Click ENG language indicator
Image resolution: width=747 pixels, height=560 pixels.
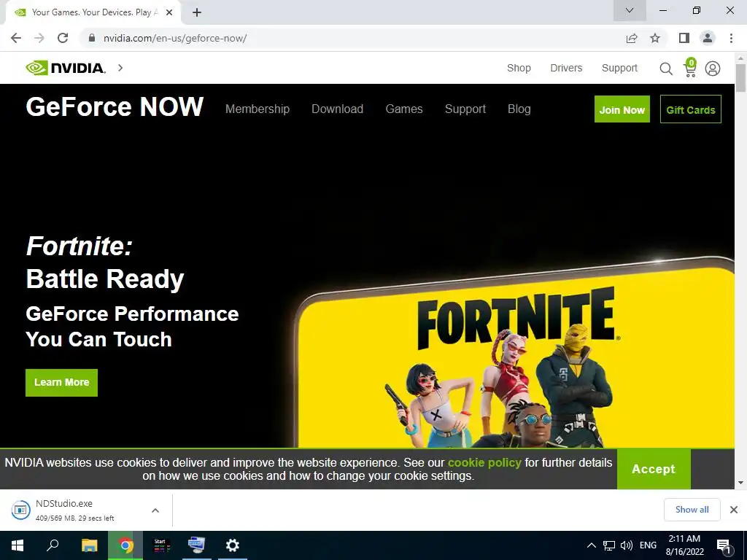(x=648, y=545)
